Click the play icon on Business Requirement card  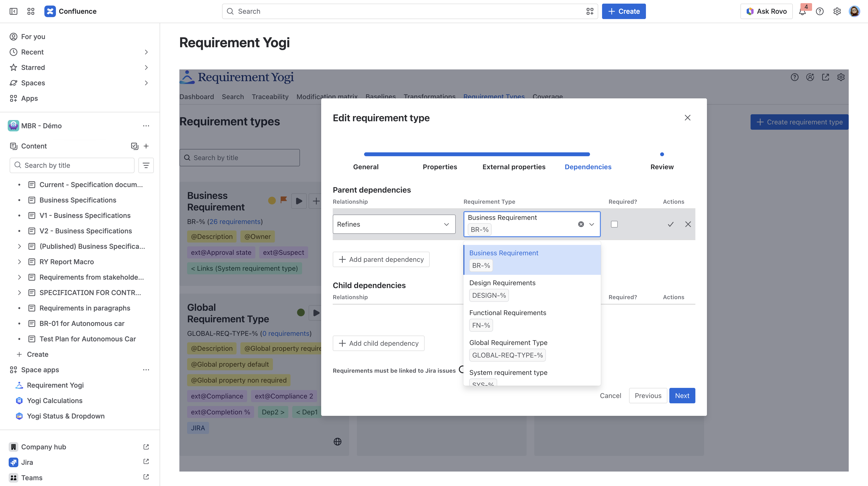click(x=299, y=201)
